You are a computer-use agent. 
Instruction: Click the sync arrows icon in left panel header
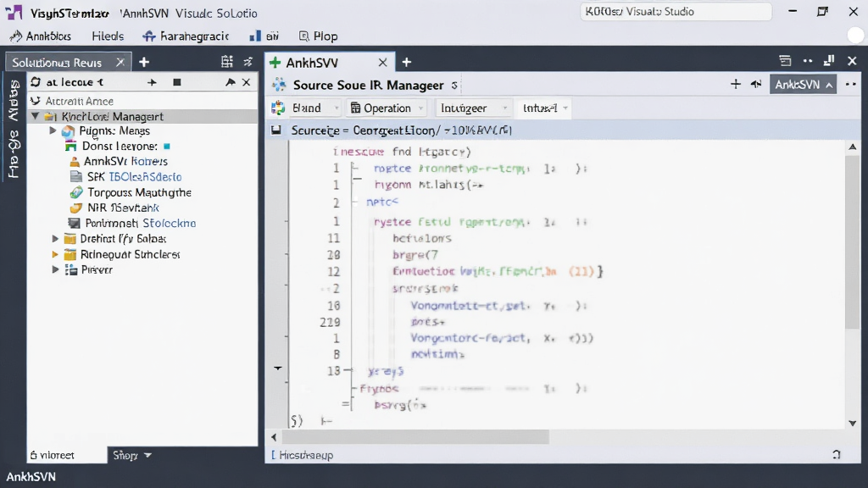point(248,61)
